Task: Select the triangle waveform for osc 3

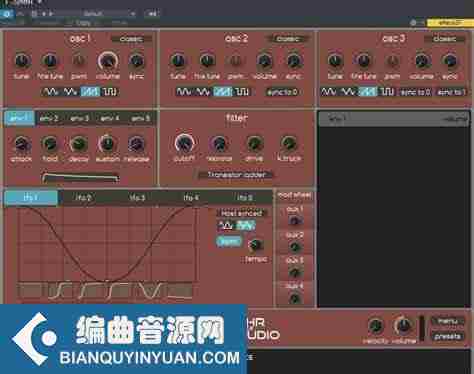Action: click(348, 92)
